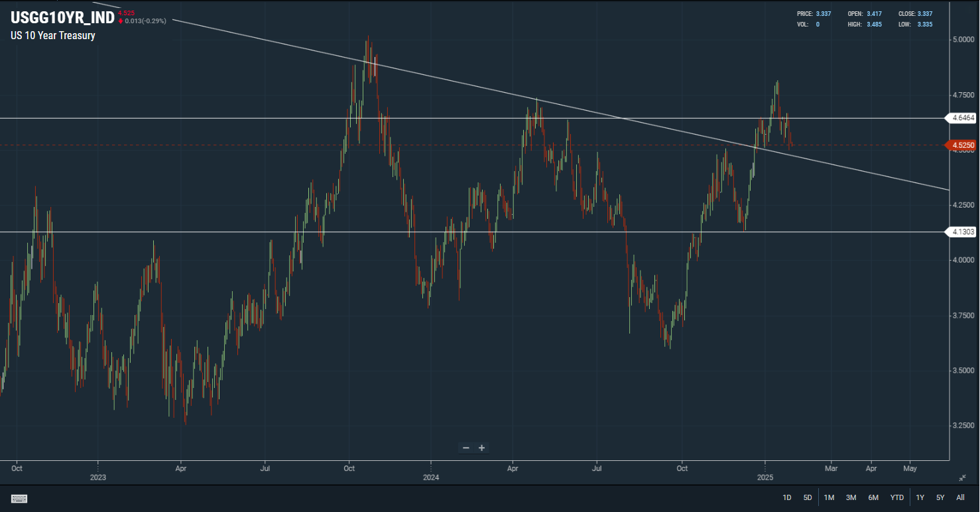Click the HIGH: 3.485 readout
Viewport: 980px width, 512px height.
865,25
